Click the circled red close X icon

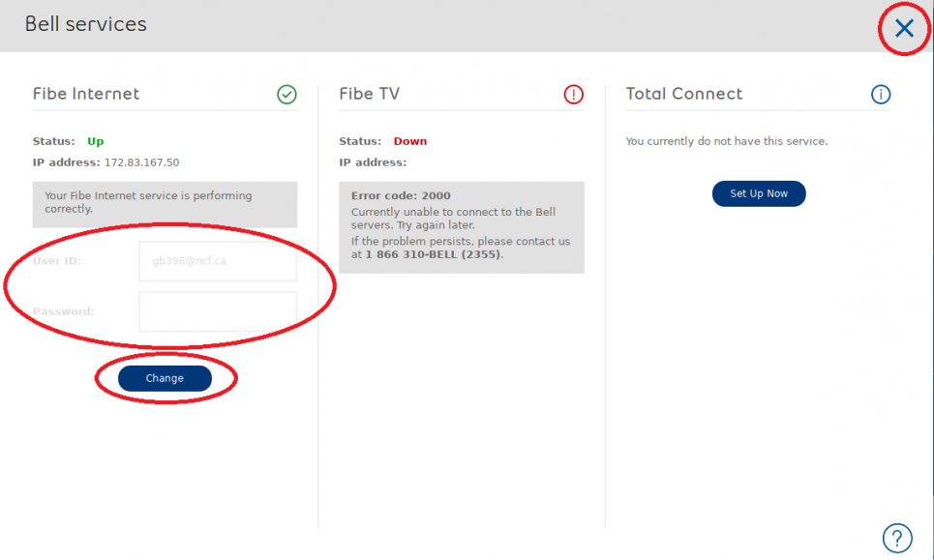click(x=902, y=28)
